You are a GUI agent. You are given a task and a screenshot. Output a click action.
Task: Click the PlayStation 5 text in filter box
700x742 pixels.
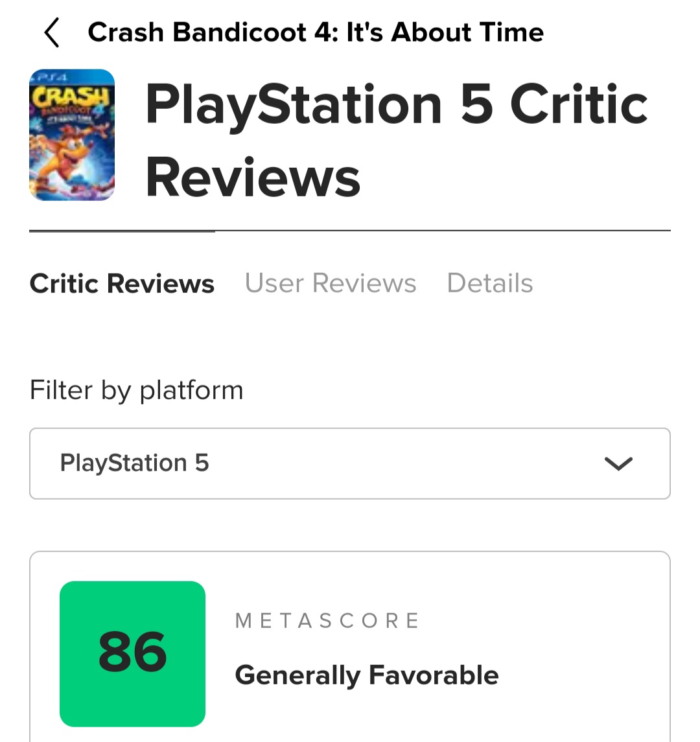[x=134, y=463]
